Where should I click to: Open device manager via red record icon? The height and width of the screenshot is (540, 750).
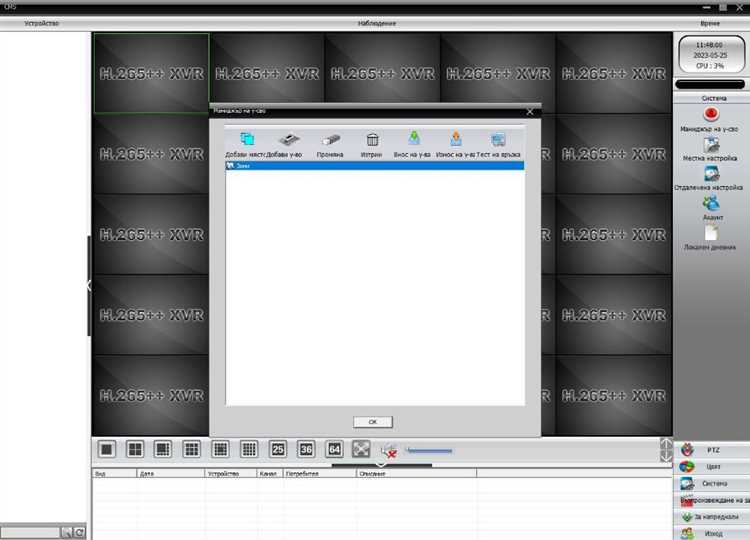pos(711,114)
